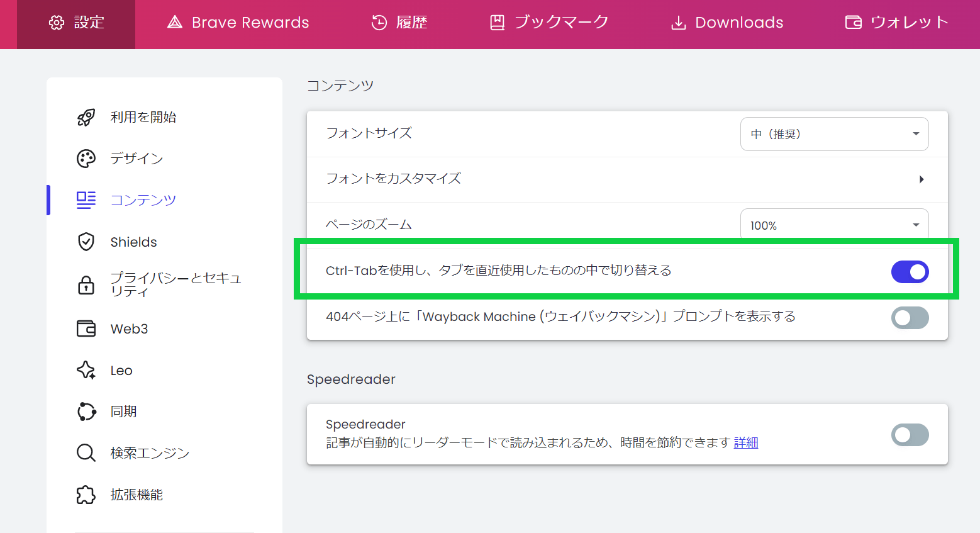Open 拡張機能 in sidebar
The image size is (980, 533).
point(136,495)
